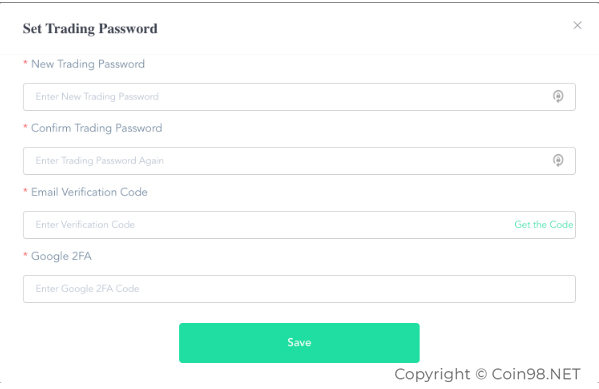Click red asterisk beside Email Verification Code
Image resolution: width=599 pixels, height=389 pixels.
click(25, 191)
